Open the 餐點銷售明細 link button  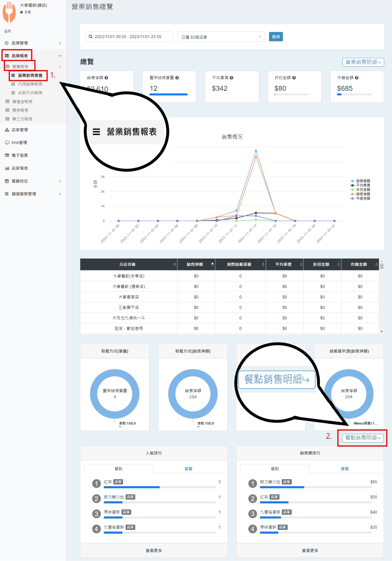[x=363, y=438]
